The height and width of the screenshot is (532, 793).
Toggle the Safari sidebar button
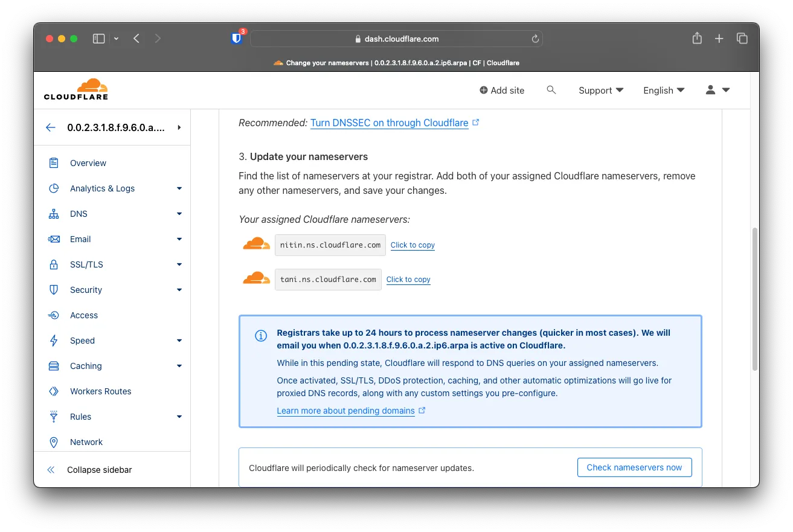tap(99, 39)
